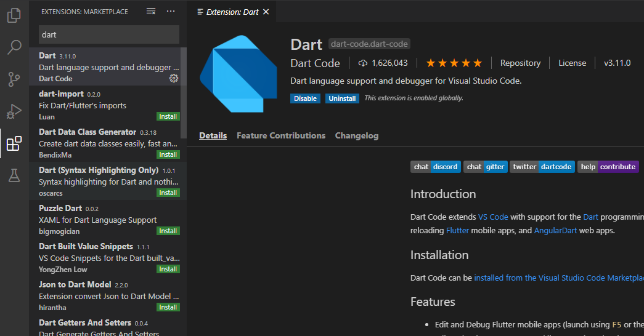Click the Dart extension logo image

[238, 74]
